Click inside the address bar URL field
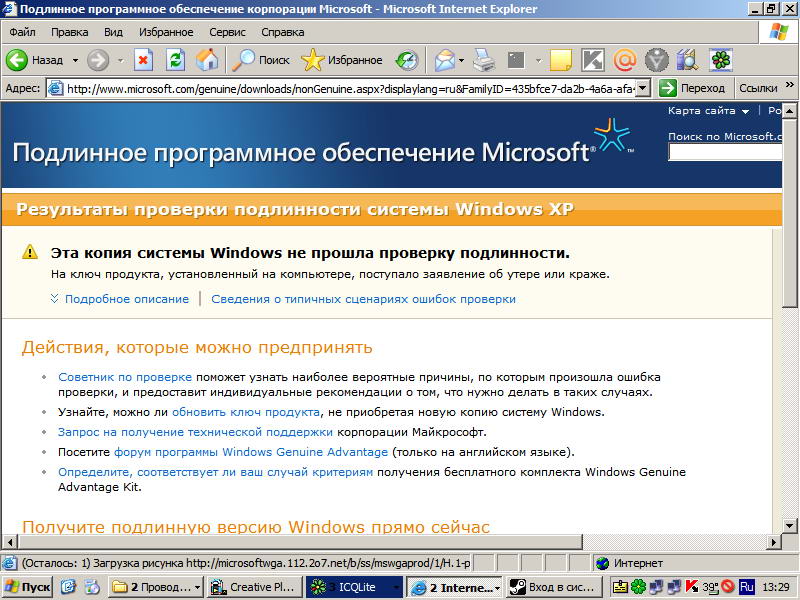The height and width of the screenshot is (600, 800). [349, 88]
